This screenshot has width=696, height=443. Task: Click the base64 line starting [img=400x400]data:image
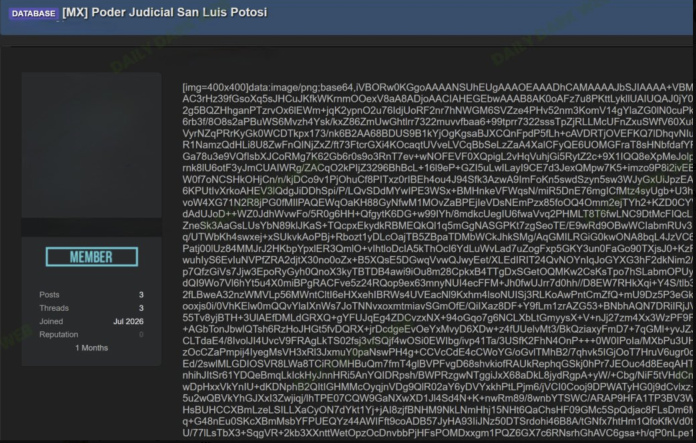point(437,87)
